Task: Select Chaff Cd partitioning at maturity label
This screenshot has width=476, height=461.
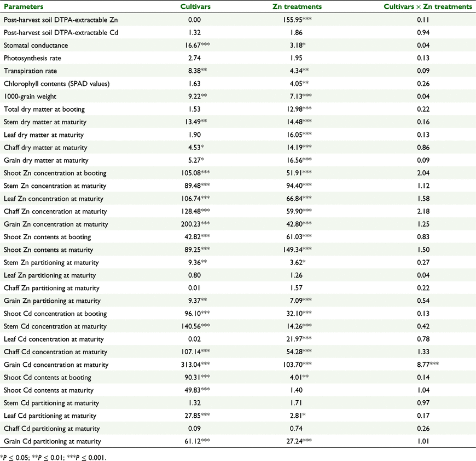Action: (51, 429)
